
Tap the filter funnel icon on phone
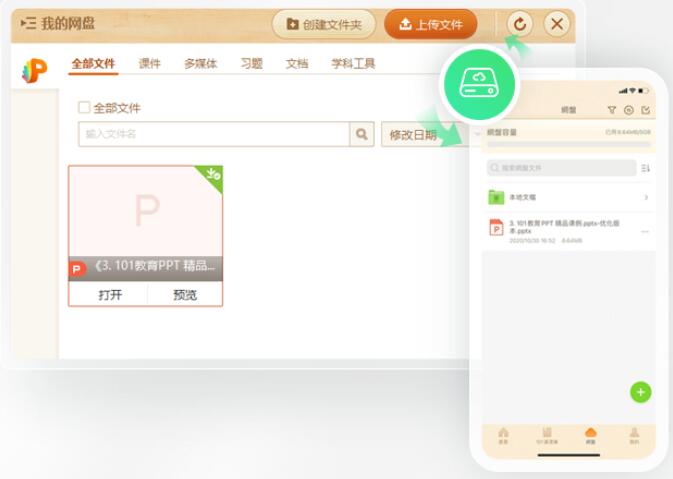pos(612,110)
